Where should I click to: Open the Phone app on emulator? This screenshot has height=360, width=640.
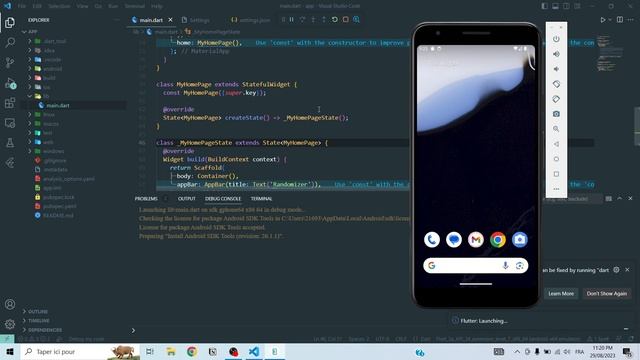[432, 240]
